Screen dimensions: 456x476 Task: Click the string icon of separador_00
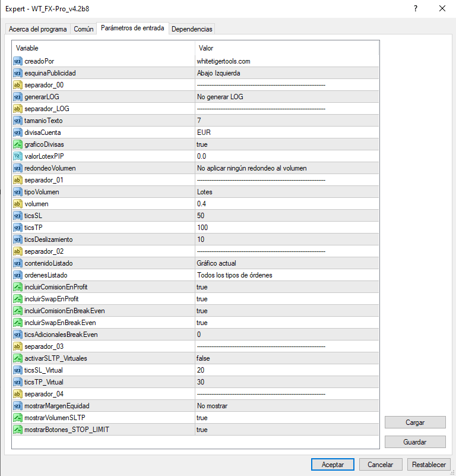click(x=18, y=85)
